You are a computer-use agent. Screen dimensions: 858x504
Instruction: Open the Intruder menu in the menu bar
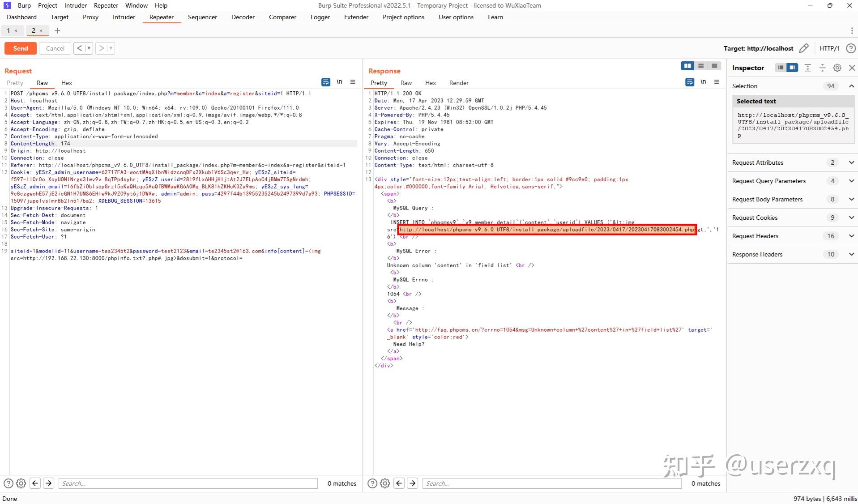pos(75,5)
